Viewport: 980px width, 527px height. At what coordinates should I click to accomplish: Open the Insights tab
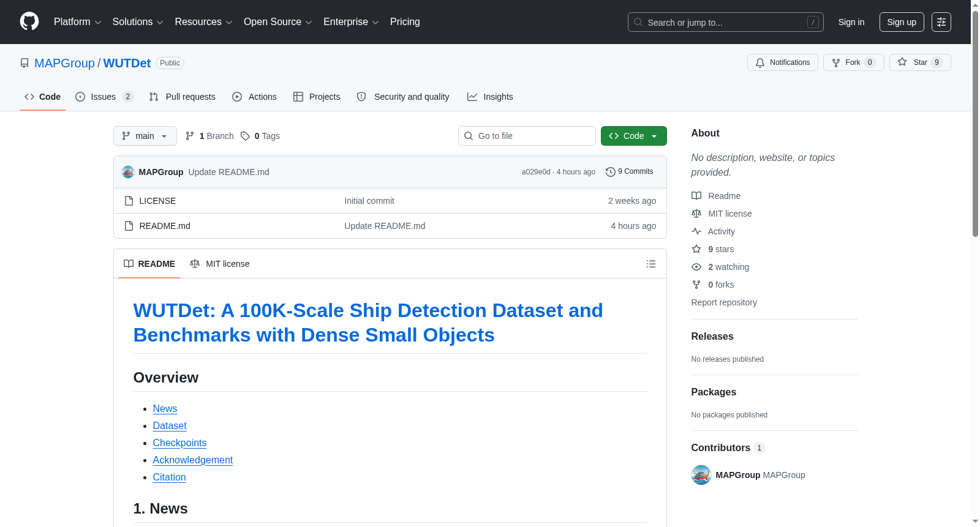[x=490, y=97]
